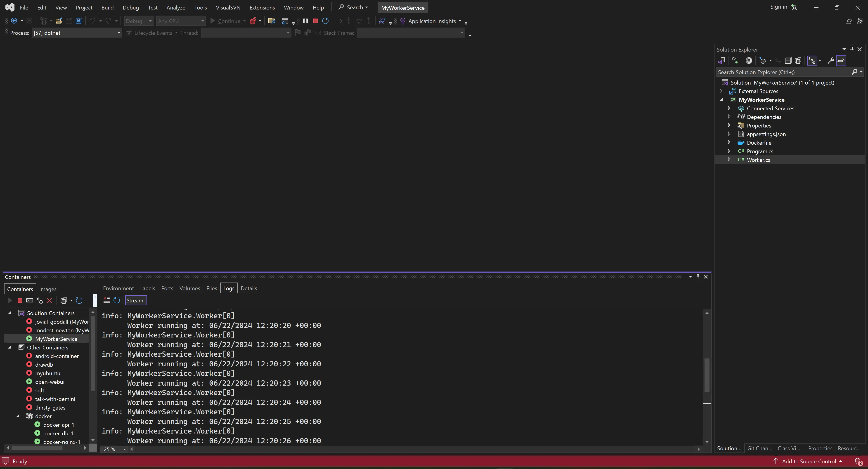This screenshot has height=469, width=868.
Task: Open the notifications bell in the status bar
Action: pyautogui.click(x=858, y=461)
